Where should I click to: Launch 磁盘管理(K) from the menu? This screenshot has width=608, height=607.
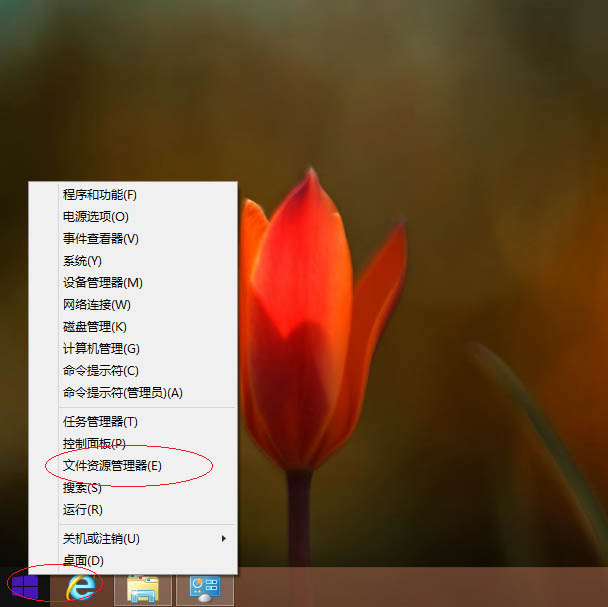pos(95,326)
